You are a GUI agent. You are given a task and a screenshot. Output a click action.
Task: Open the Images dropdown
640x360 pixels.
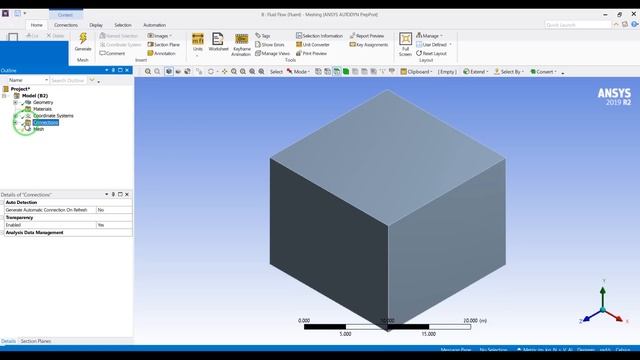[160, 36]
